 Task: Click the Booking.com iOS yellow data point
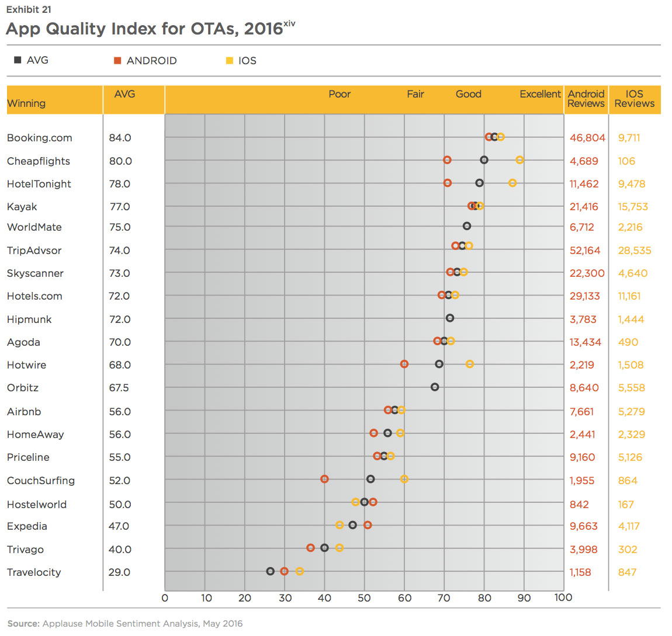tap(501, 137)
